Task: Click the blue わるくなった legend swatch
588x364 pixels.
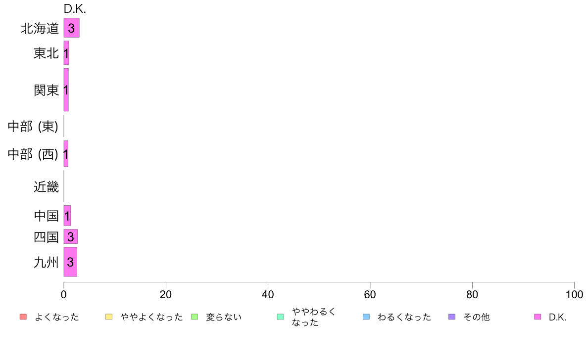Action: point(366,317)
